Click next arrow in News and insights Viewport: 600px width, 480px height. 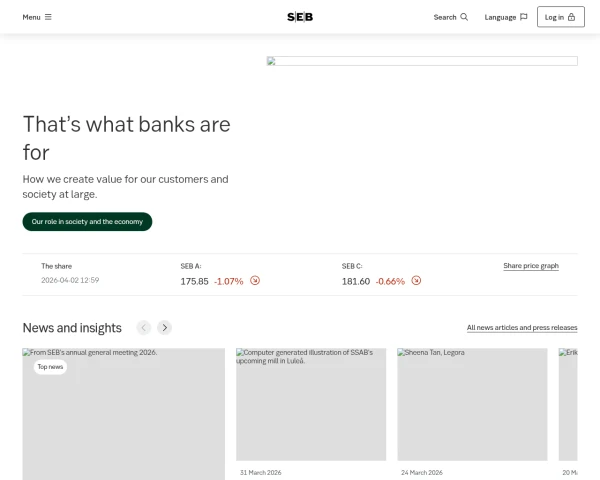point(165,328)
